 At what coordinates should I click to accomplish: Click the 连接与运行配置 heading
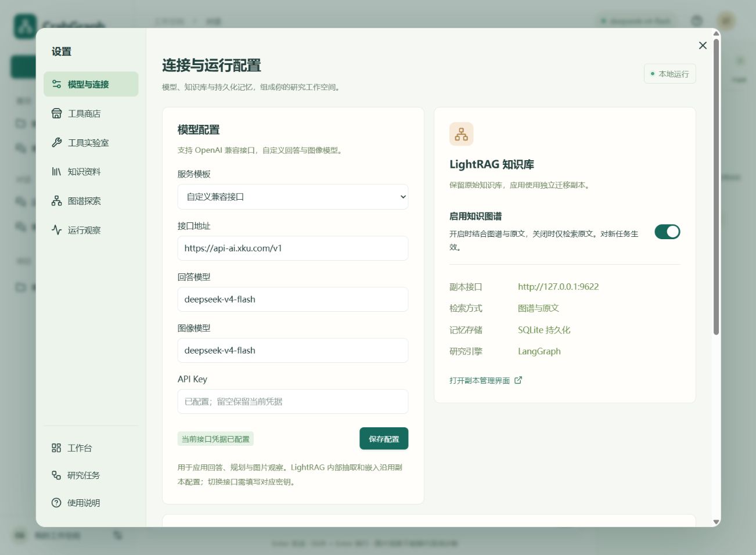click(211, 66)
